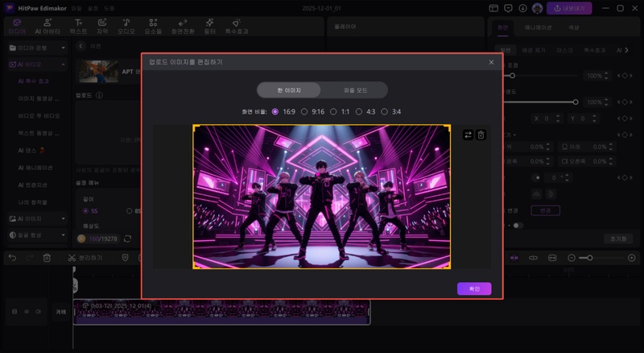Viewport: 644px width, 353px height.
Task: Select the 9:16 aspect ratio
Action: [x=304, y=111]
